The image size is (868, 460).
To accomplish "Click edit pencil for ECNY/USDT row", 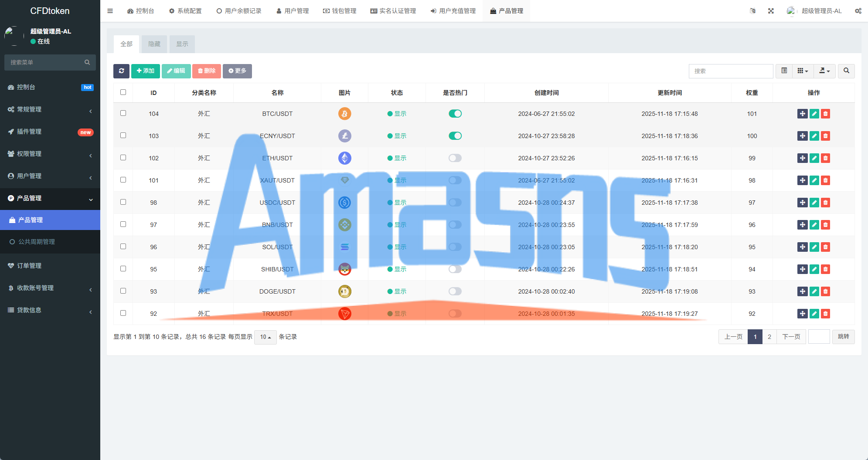I will click(x=814, y=136).
